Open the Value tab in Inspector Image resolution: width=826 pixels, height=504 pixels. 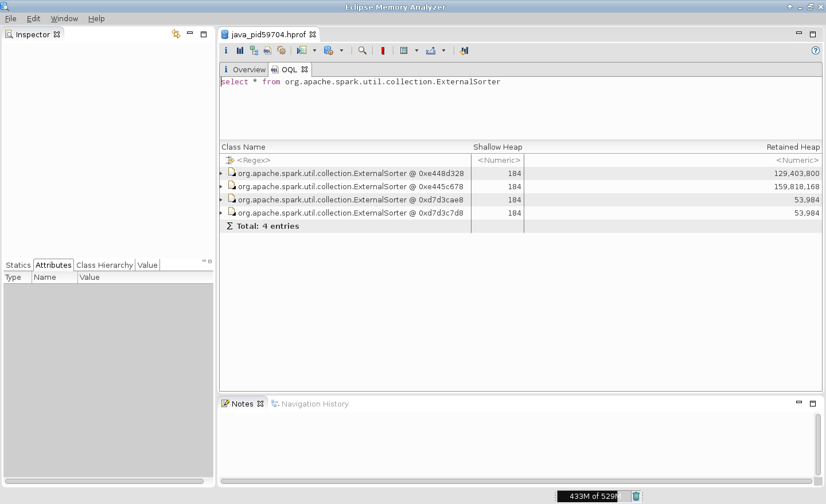(x=147, y=265)
